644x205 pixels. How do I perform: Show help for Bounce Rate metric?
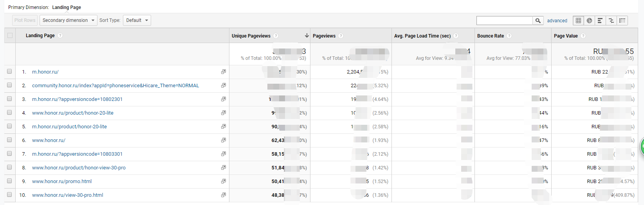tap(509, 36)
